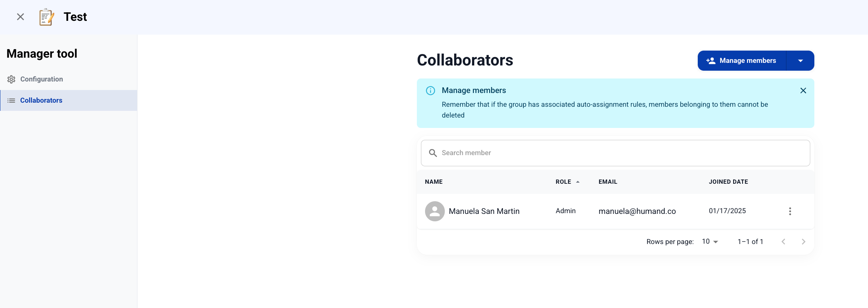Go to the previous page of members
Image resolution: width=868 pixels, height=308 pixels.
(783, 242)
